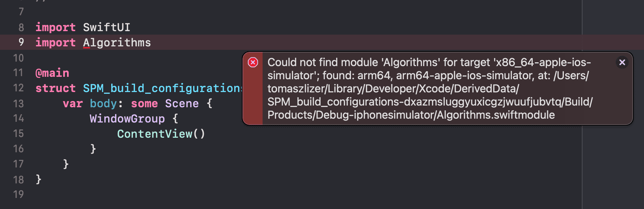Select line number 9 in gutter
644x209 pixels.
21,42
